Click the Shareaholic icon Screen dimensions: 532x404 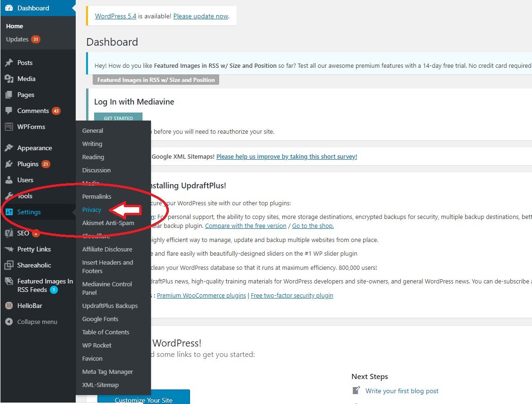pos(9,265)
